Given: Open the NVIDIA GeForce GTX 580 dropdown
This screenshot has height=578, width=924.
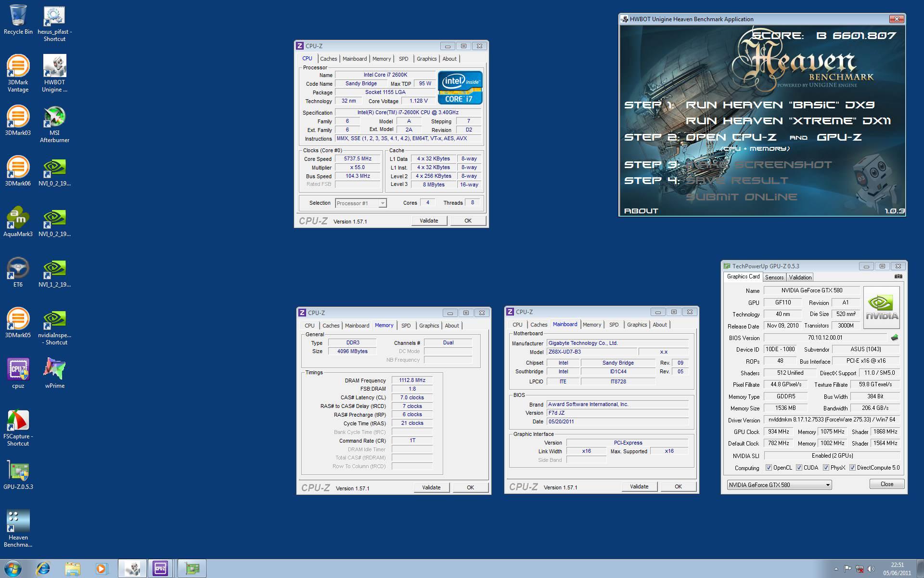Looking at the screenshot, I should (x=779, y=485).
